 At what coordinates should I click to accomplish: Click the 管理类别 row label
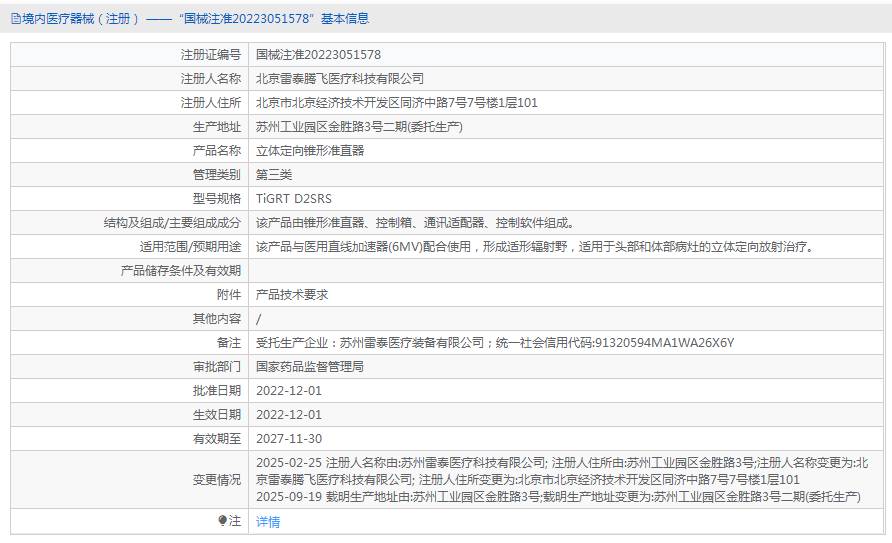[217, 175]
